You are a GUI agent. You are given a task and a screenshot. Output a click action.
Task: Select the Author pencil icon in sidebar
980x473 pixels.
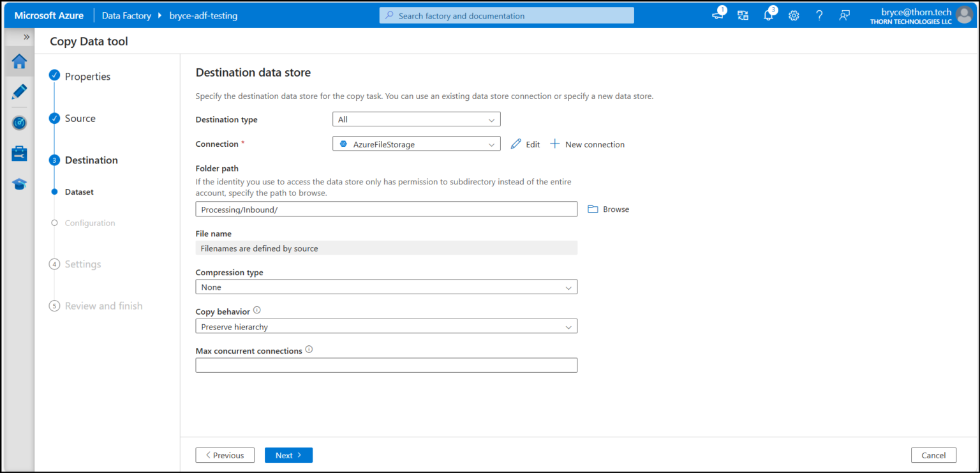(x=19, y=91)
